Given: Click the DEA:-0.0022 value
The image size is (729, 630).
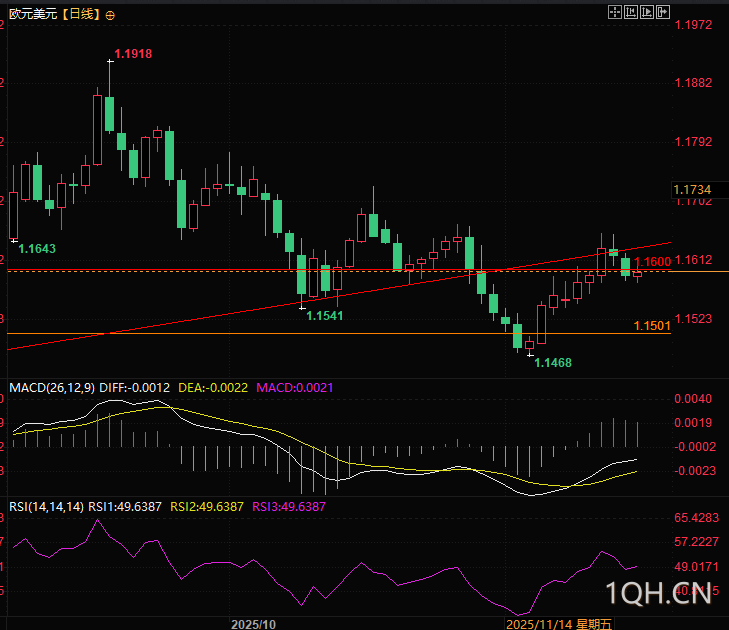Looking at the screenshot, I should pyautogui.click(x=213, y=388).
